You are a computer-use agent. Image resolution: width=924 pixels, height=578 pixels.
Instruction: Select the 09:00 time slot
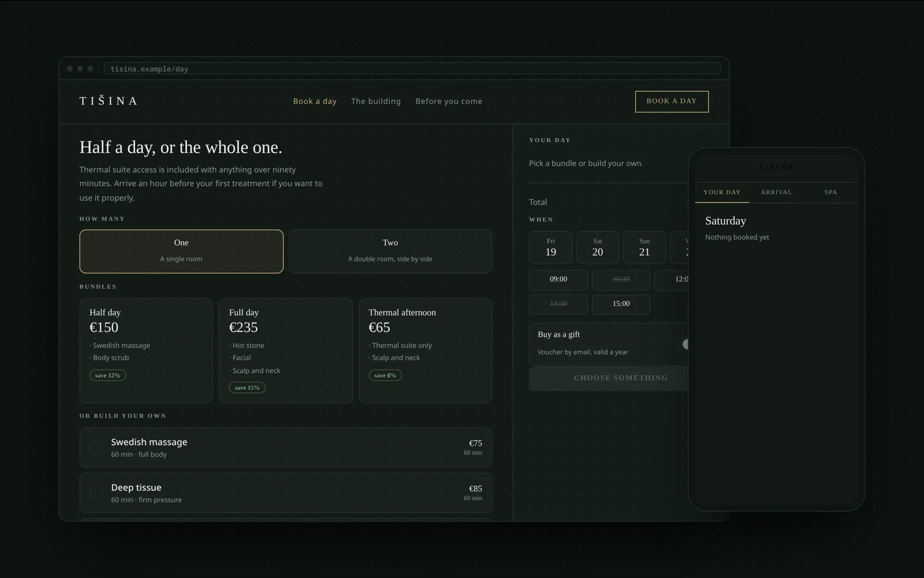coord(558,279)
